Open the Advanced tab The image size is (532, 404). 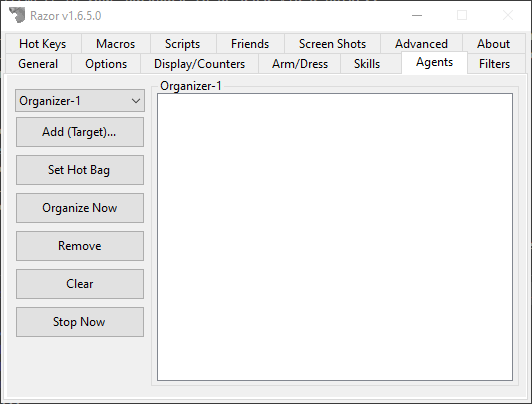pyautogui.click(x=421, y=44)
